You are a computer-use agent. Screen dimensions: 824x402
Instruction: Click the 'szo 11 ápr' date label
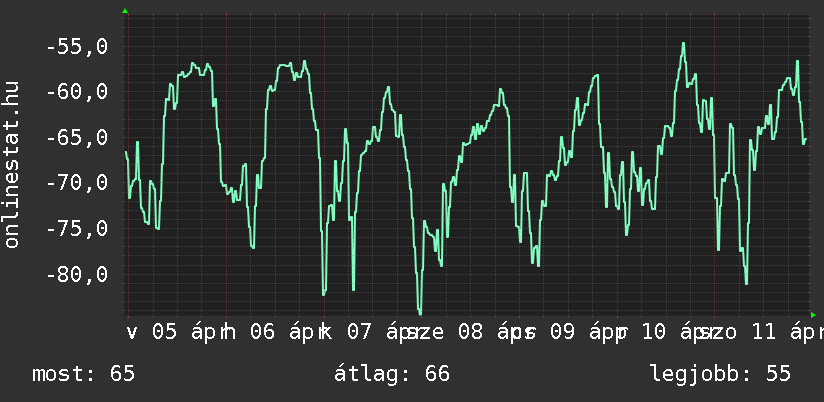coord(760,332)
